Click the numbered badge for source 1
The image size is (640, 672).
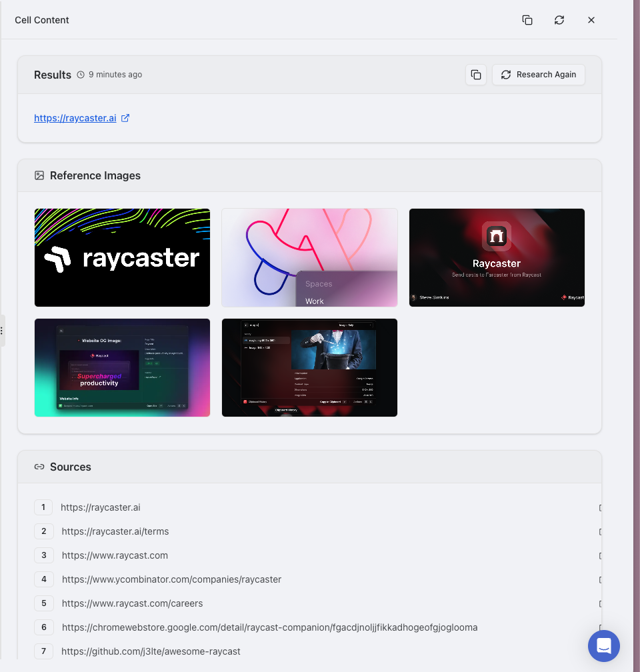click(x=43, y=507)
